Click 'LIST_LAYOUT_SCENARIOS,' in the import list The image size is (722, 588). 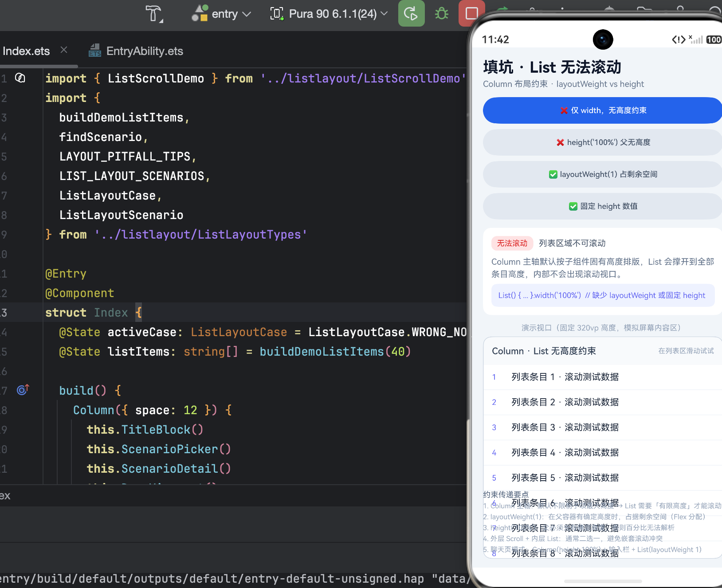(135, 176)
